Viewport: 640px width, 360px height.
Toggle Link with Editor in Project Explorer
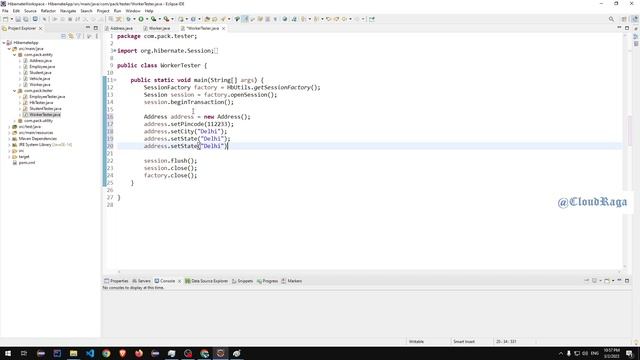point(71,36)
